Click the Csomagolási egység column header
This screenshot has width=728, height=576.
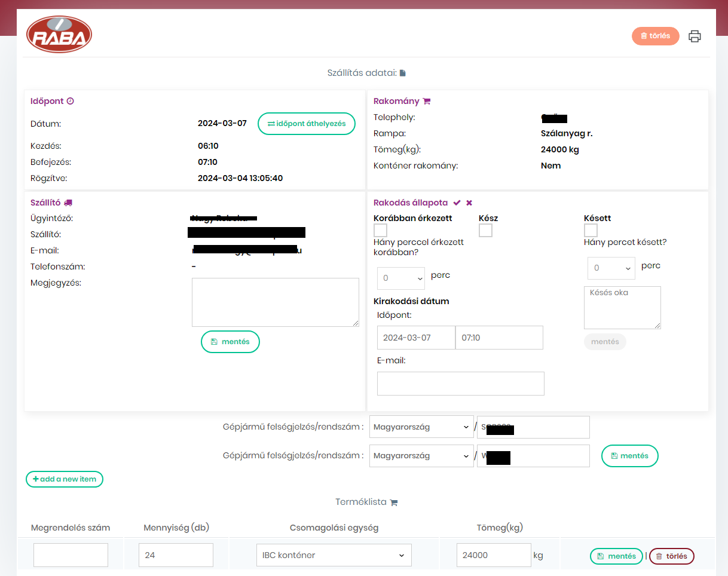[x=334, y=528]
